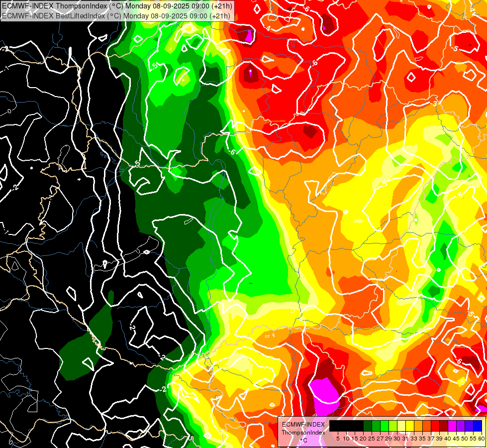
Task: Click the ECMWF-INDEX label in legend box
Action: pyautogui.click(x=303, y=425)
